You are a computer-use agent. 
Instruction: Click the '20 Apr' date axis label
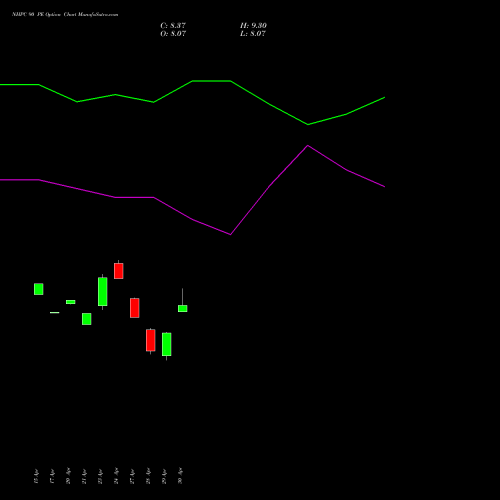[x=68, y=476]
